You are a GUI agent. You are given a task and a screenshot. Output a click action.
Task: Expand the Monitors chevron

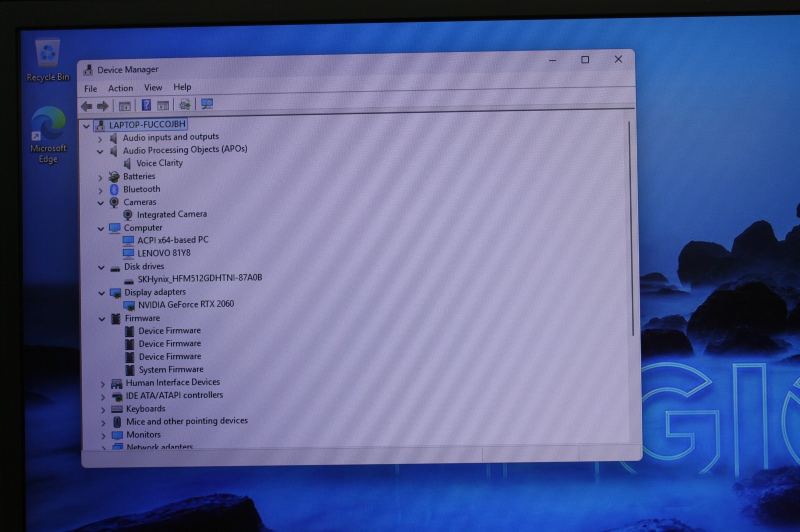point(103,436)
